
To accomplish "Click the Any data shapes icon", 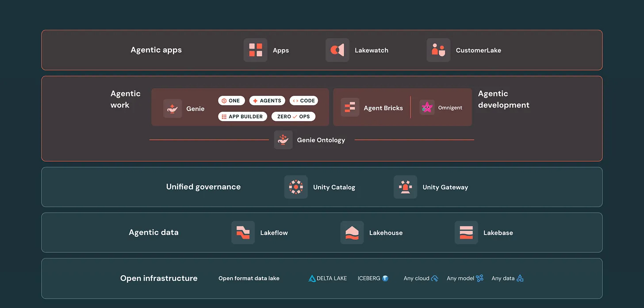I will pos(520,278).
